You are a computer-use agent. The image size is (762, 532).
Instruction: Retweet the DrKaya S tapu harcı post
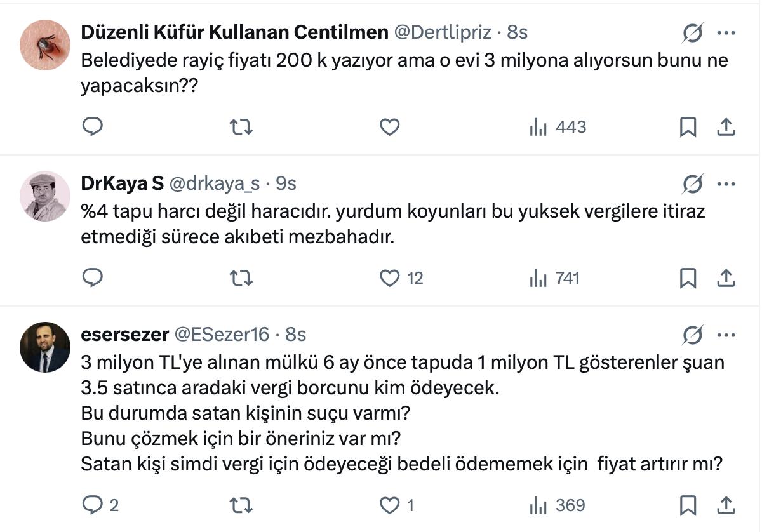click(241, 278)
